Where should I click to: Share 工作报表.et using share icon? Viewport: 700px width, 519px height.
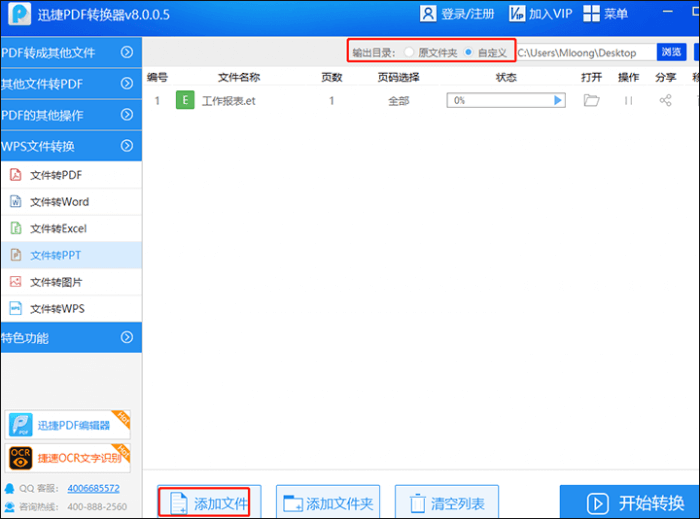[665, 100]
